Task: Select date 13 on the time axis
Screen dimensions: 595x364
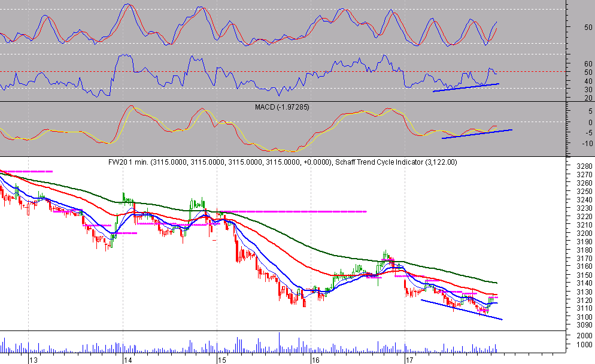Action: click(34, 360)
